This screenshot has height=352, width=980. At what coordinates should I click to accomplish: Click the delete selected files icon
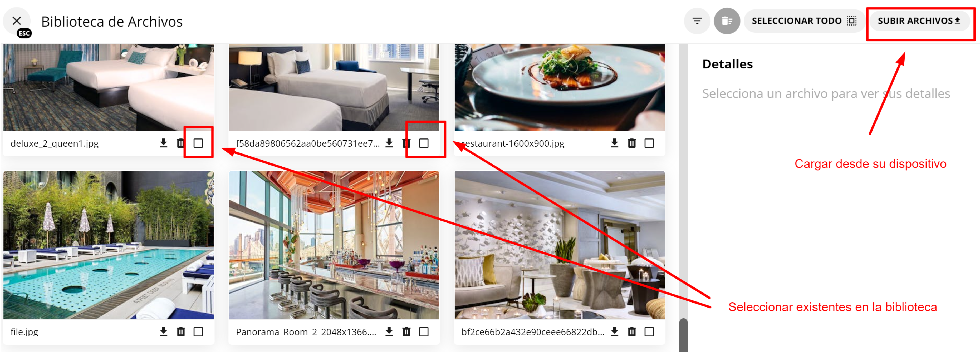point(727,21)
